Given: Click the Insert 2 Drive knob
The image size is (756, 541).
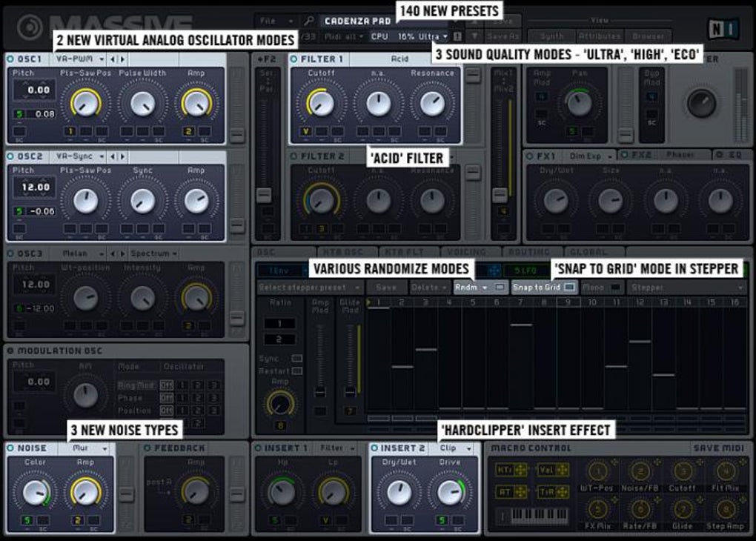Looking at the screenshot, I should point(450,492).
